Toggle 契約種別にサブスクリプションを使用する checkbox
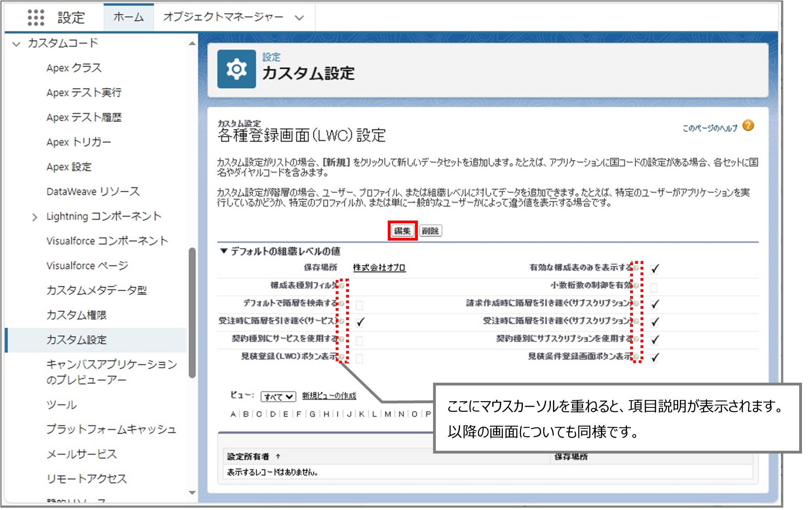812x510 pixels. click(655, 340)
